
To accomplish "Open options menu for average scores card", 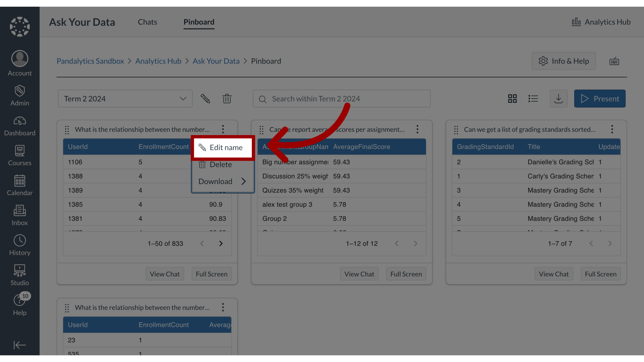I will point(418,129).
